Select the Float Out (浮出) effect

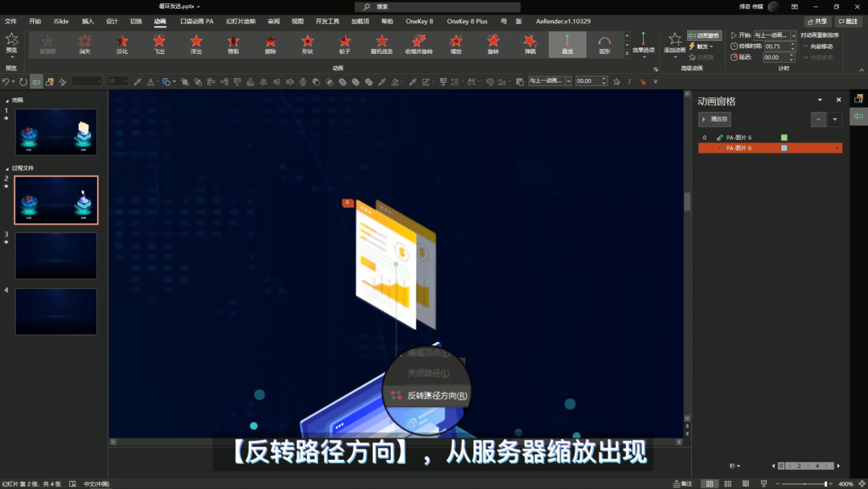click(x=196, y=44)
